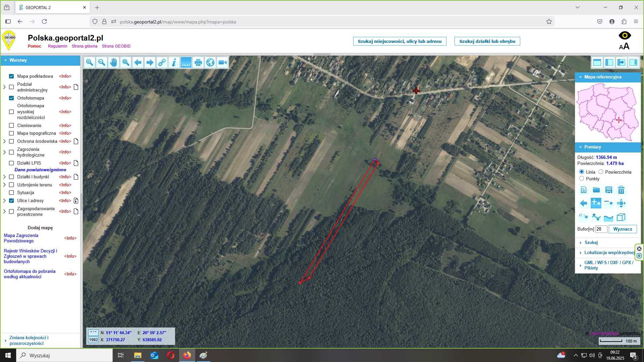This screenshot has width=644, height=362.
Task: Expand the Szukaj section
Action: point(608,242)
